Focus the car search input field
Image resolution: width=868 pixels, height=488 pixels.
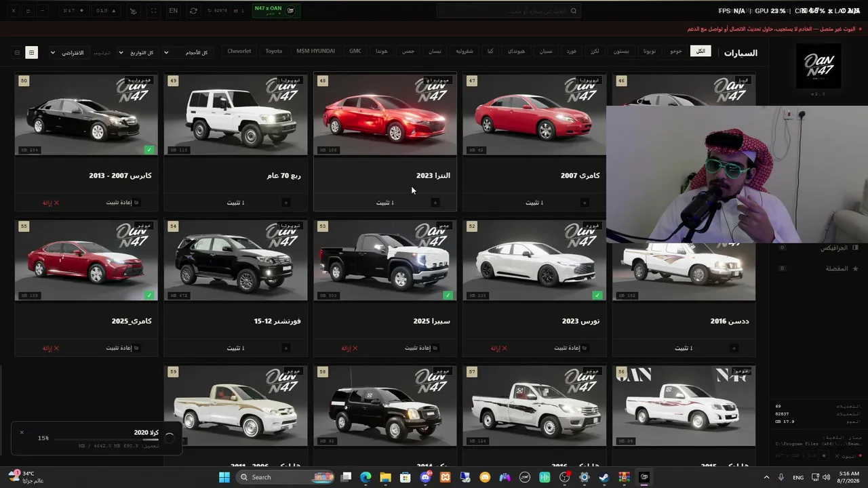tap(509, 11)
